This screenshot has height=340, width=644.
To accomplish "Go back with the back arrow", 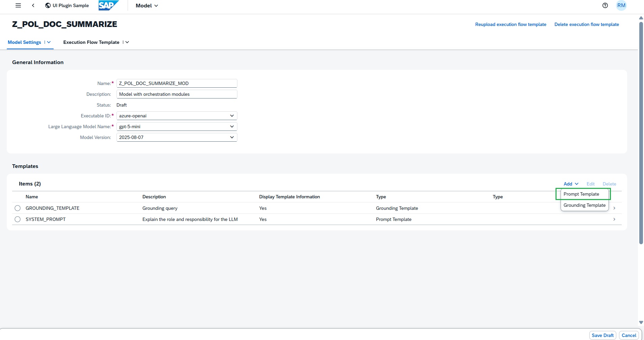I will pos(33,5).
